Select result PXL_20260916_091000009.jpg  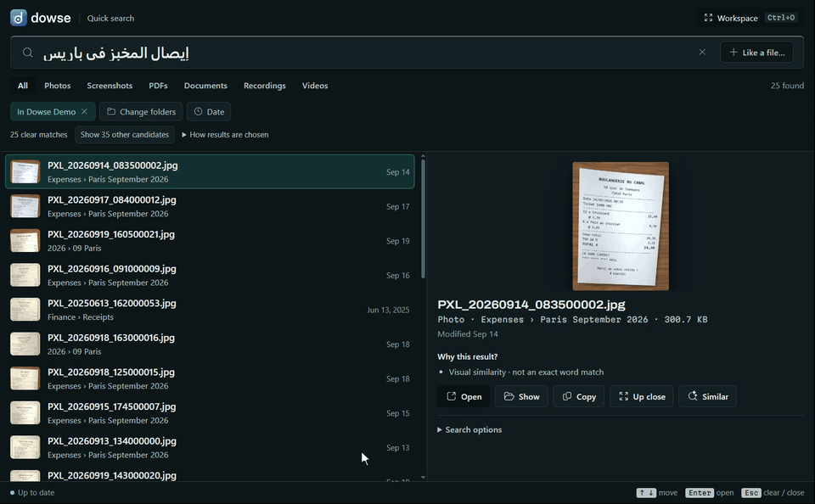[x=210, y=276]
